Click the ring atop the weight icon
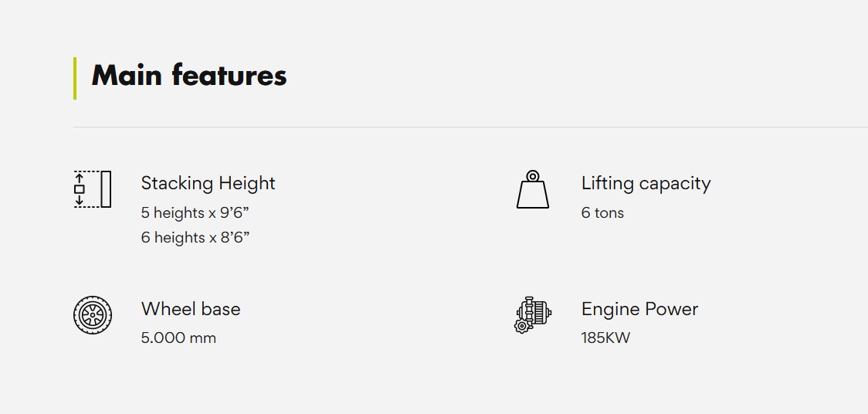 pos(532,176)
